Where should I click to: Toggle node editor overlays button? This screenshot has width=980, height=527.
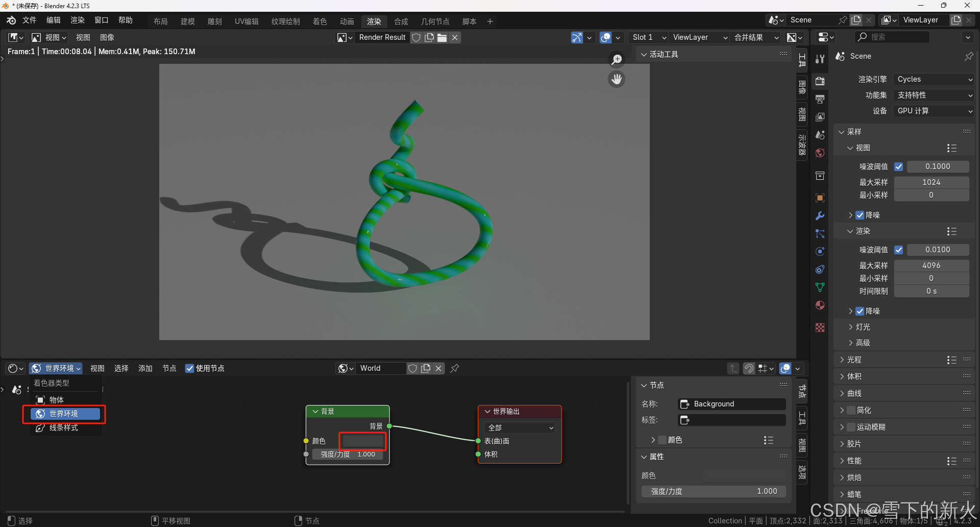pyautogui.click(x=786, y=368)
